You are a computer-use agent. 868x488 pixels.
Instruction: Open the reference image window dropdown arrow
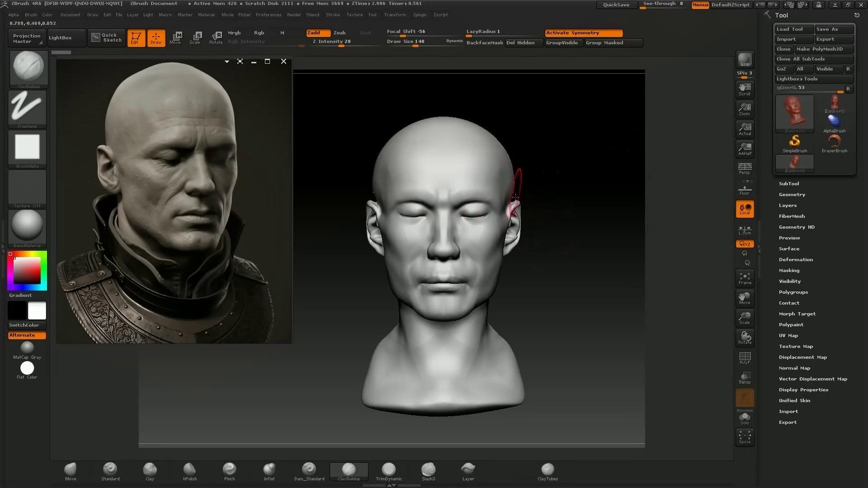point(227,61)
